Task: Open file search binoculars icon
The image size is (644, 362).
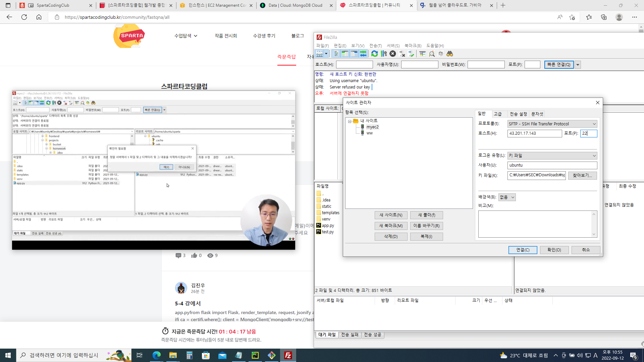Action: [450, 54]
